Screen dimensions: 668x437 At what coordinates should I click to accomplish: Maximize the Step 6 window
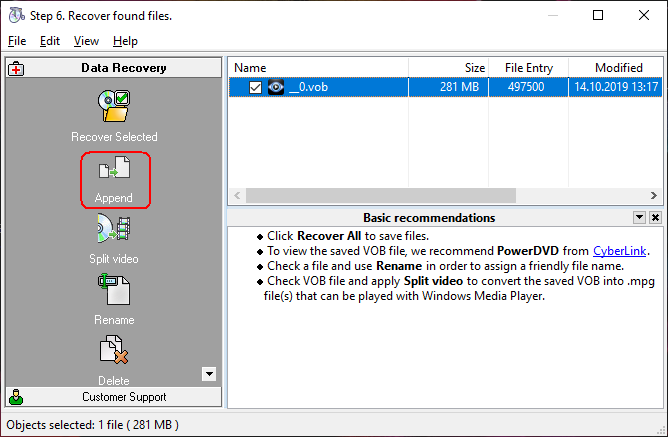(598, 15)
